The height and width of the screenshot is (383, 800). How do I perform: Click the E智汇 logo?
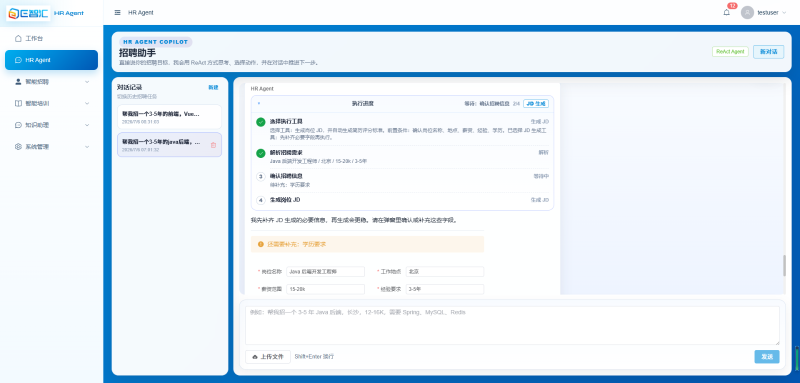28,13
